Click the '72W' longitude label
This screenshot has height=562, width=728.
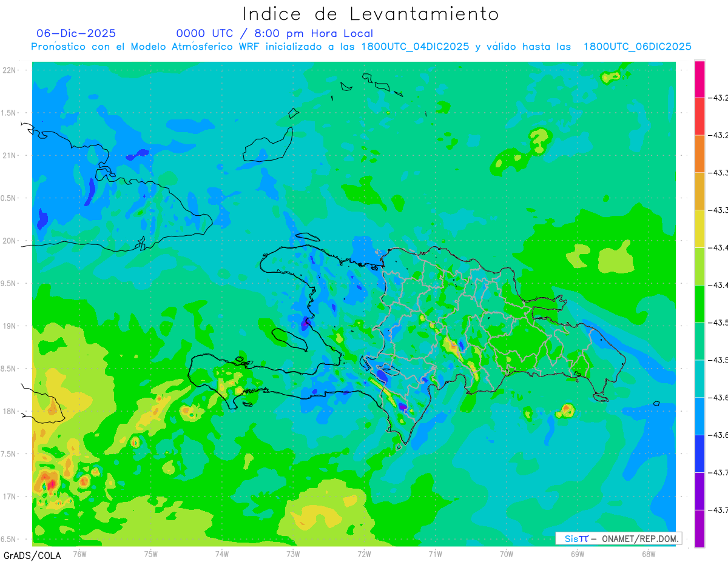364,553
